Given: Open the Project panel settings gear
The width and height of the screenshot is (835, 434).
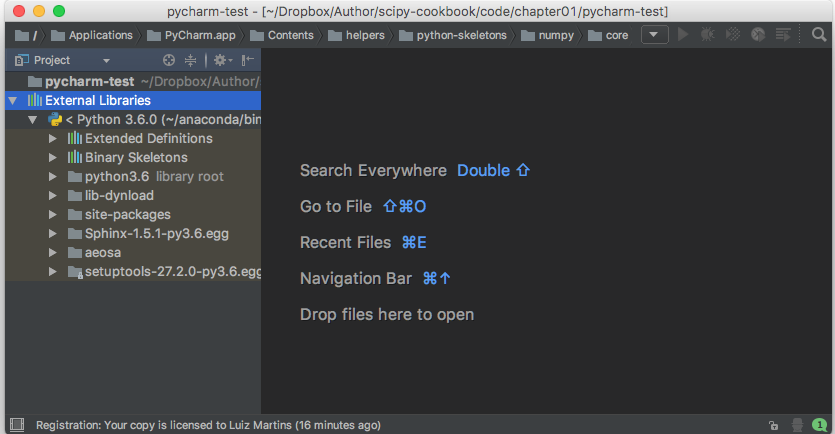Looking at the screenshot, I should (223, 60).
